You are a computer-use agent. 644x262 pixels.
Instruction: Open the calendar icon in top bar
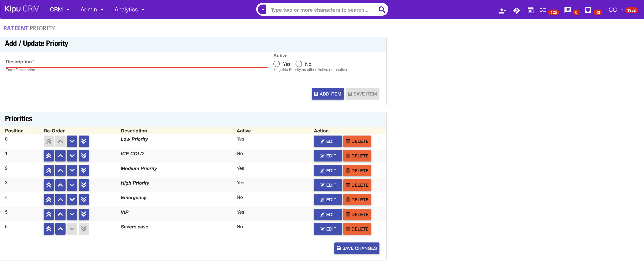pyautogui.click(x=530, y=10)
